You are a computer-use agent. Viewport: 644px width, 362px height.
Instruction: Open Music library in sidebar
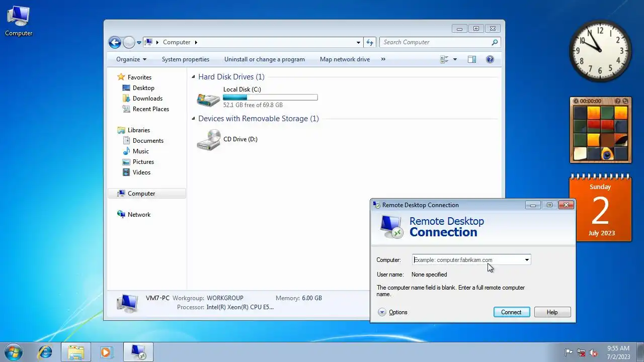point(136,151)
